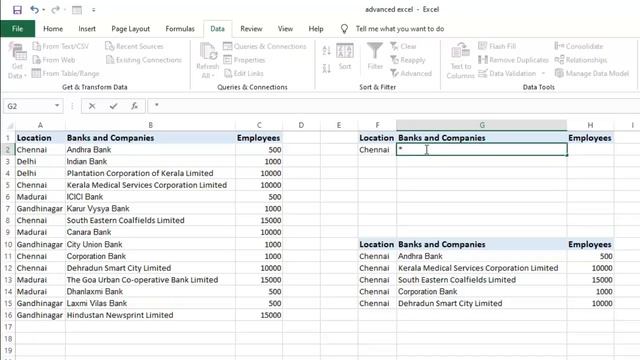Click 'Dehradun Smart City Limited' in column G
Viewport: 640px width, 360px height.
[482, 303]
